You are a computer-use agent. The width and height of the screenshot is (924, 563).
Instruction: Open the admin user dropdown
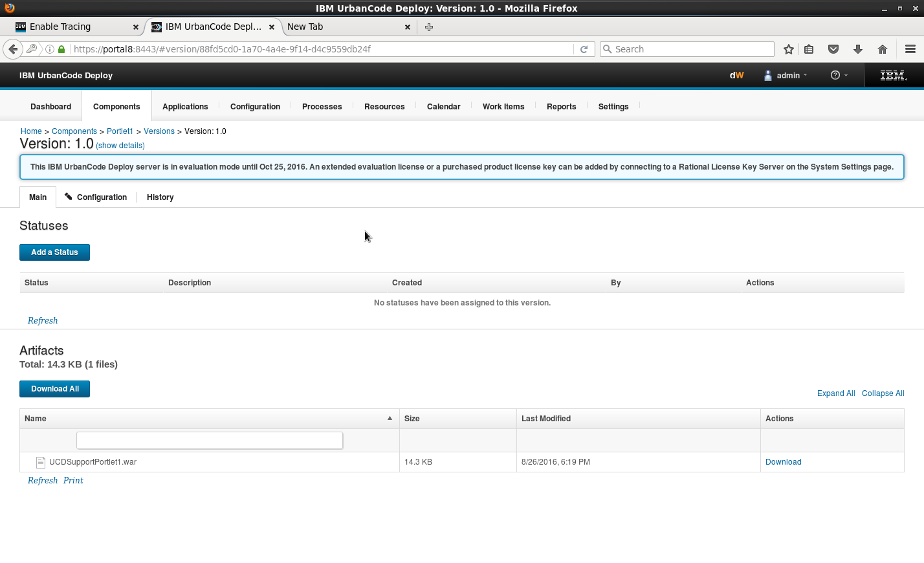click(x=786, y=76)
